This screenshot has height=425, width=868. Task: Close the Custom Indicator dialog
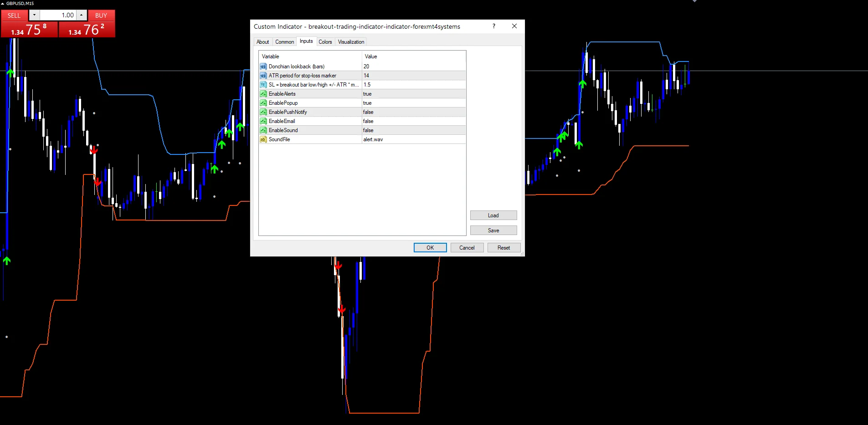point(514,26)
